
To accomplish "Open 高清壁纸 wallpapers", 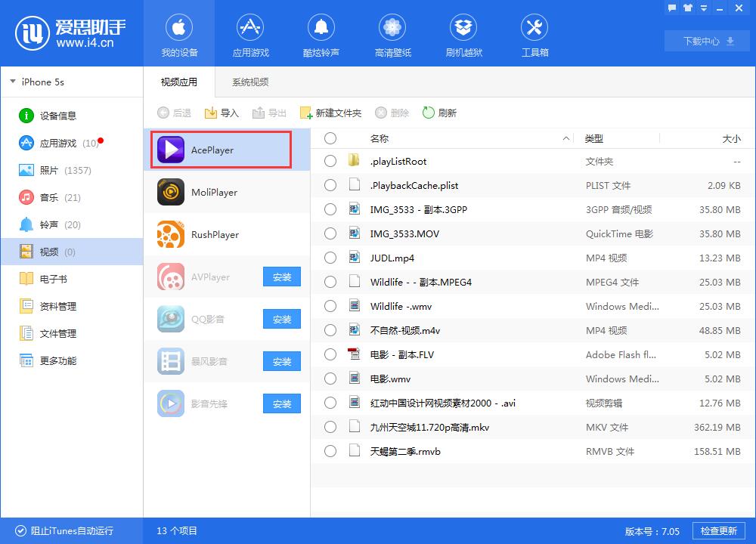I will coord(392,34).
